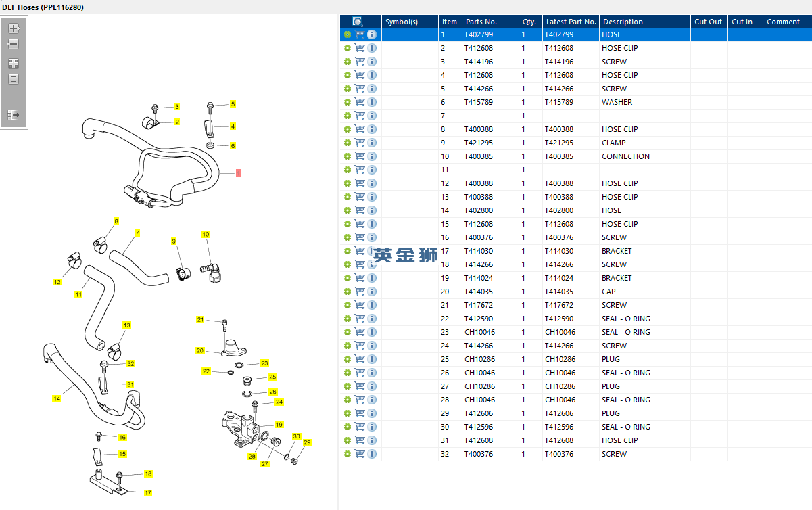Add item 12 HOSE CLIP to cart
The width and height of the screenshot is (812, 510).
click(360, 183)
